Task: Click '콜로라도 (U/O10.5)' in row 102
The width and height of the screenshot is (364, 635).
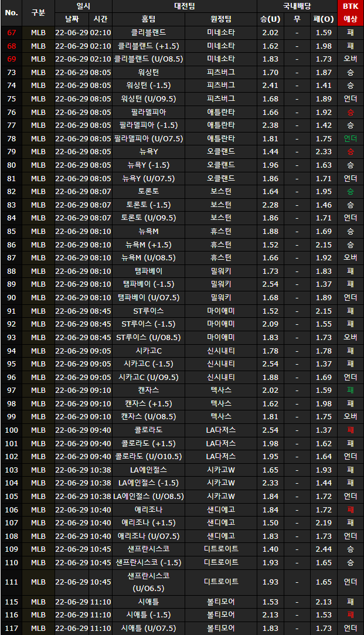Action: pos(149,456)
